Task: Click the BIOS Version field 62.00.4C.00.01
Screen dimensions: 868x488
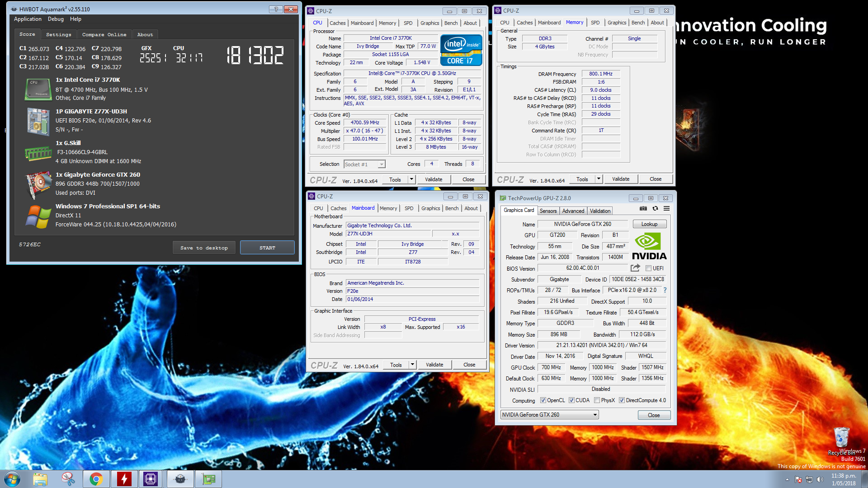Action: click(x=583, y=268)
